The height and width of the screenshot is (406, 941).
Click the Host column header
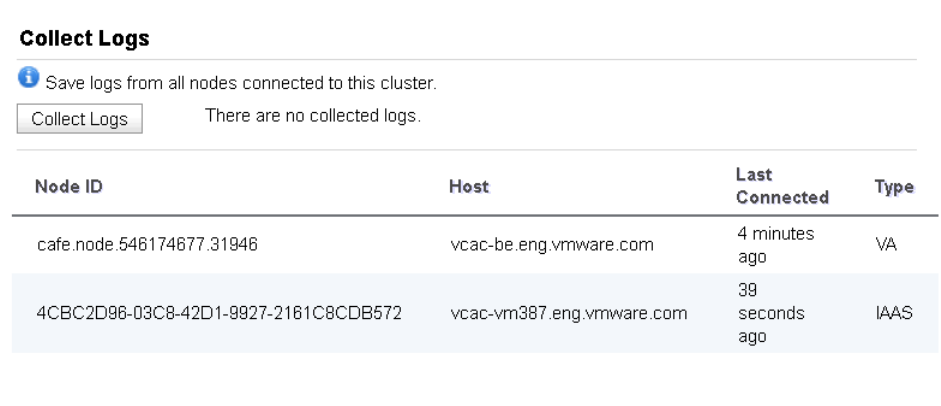(469, 187)
